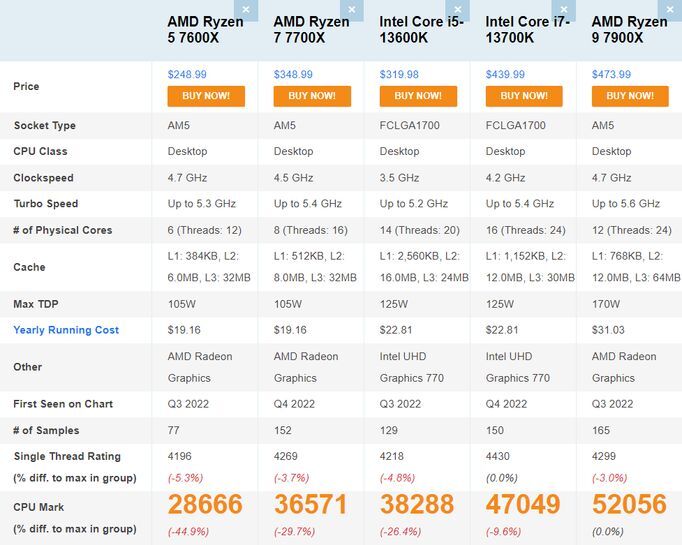This screenshot has height=545, width=682.
Task: Remove AMD Ryzen 5 7600X column
Action: tap(249, 10)
